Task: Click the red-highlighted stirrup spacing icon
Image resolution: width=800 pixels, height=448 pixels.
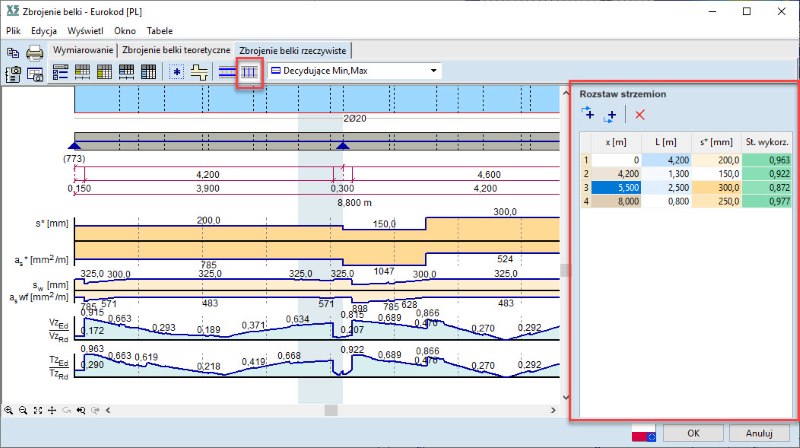Action: (249, 72)
